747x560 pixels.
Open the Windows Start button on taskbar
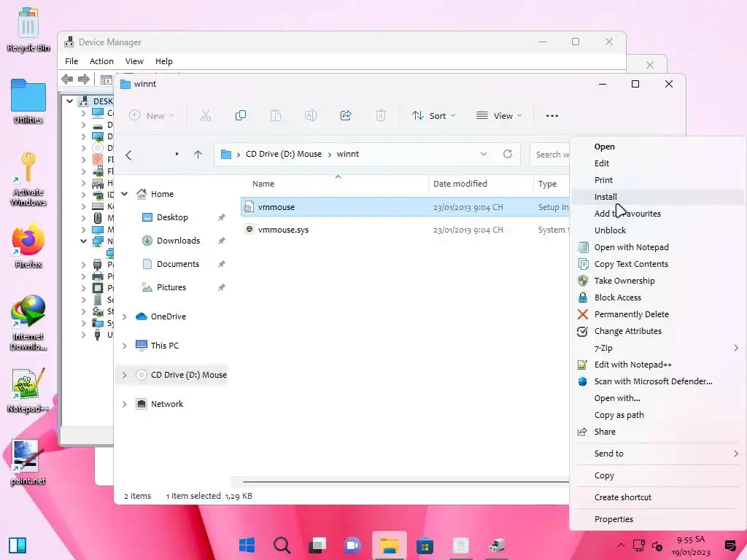247,545
